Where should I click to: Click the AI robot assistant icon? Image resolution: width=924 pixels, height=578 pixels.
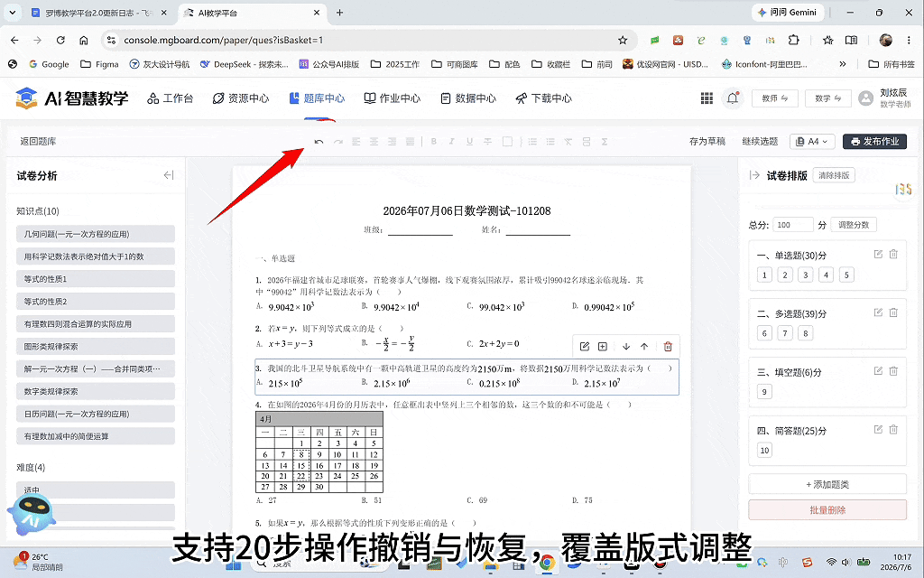coord(32,514)
